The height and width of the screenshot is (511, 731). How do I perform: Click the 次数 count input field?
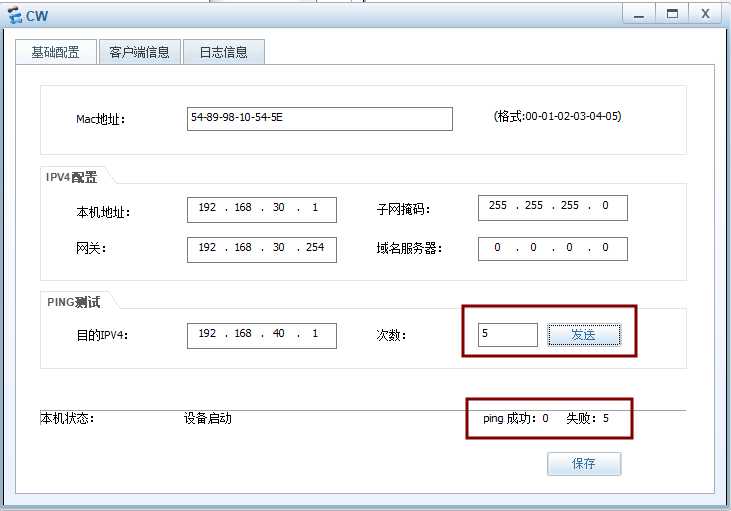pos(508,335)
